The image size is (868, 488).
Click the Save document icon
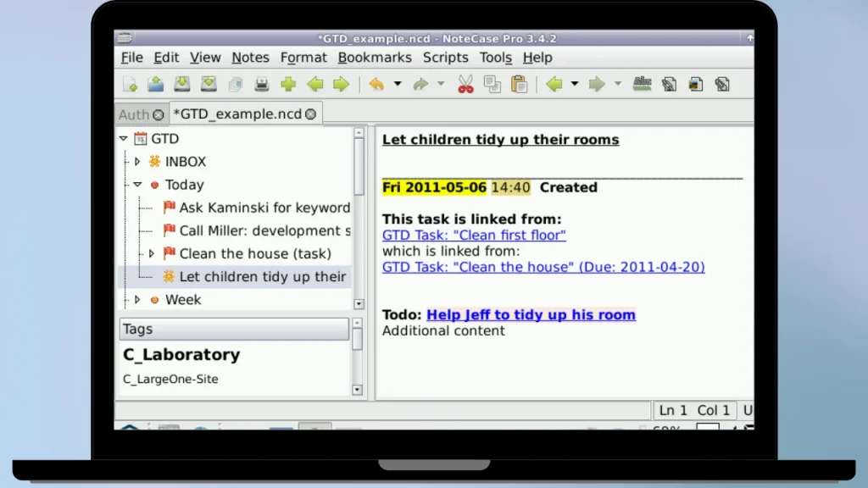tap(182, 84)
